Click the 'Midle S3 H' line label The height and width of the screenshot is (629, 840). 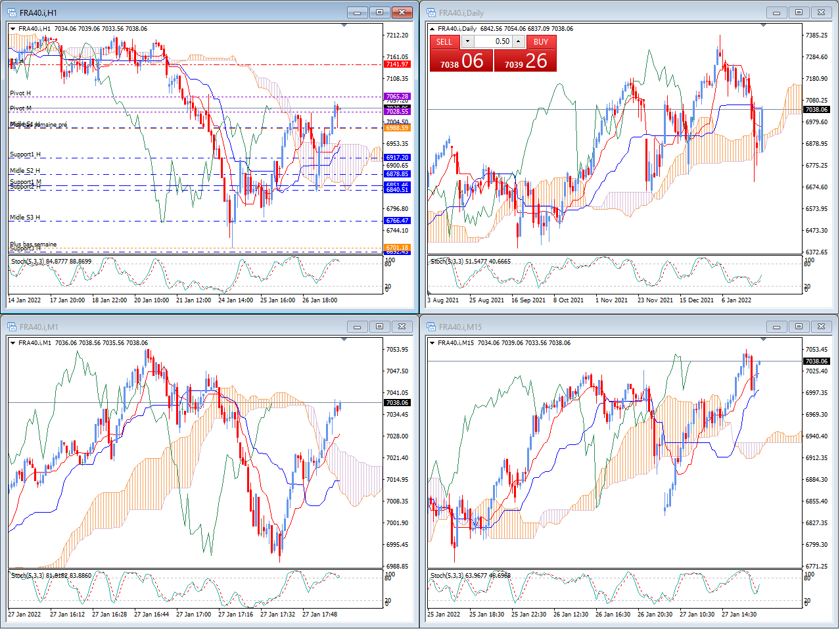(25, 218)
